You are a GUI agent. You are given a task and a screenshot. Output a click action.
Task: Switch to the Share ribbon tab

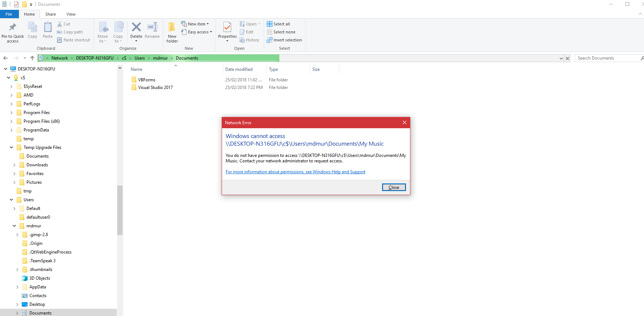pyautogui.click(x=50, y=14)
